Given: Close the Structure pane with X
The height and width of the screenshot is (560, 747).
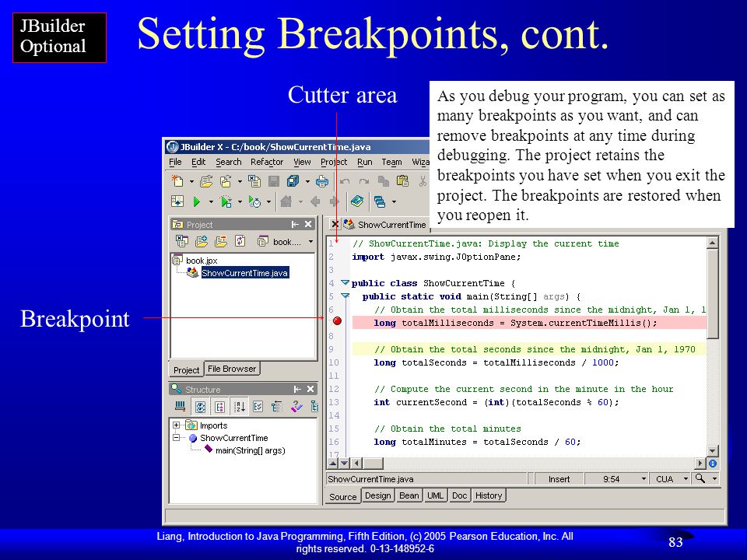Looking at the screenshot, I should tap(310, 389).
